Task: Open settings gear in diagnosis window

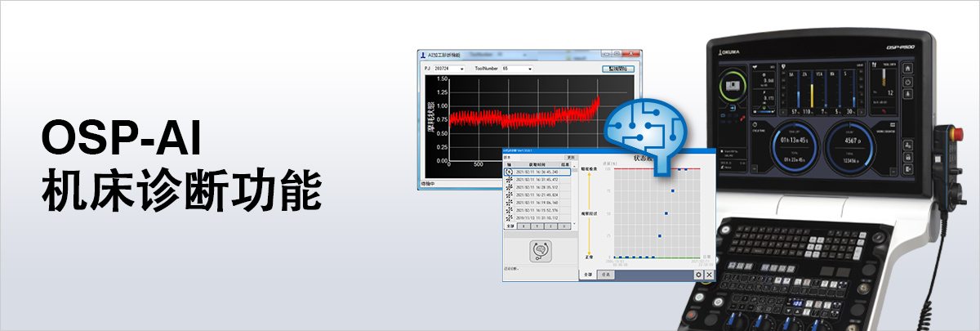Action: (x=698, y=275)
